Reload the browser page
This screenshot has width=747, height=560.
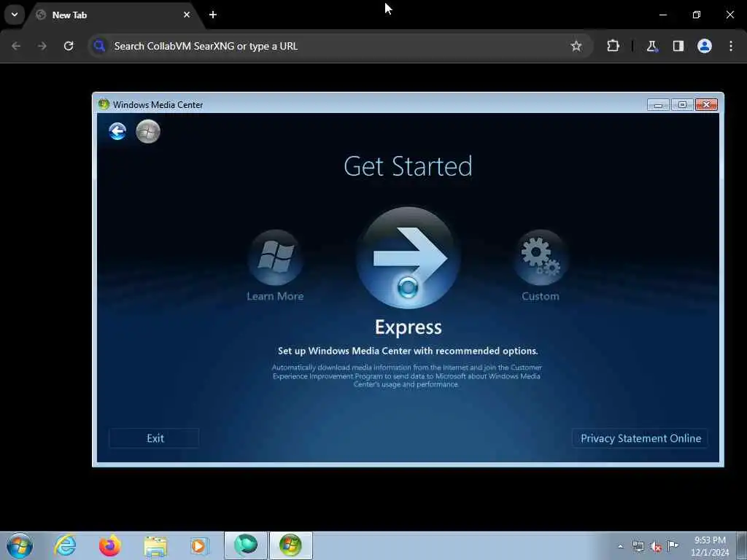click(x=69, y=46)
